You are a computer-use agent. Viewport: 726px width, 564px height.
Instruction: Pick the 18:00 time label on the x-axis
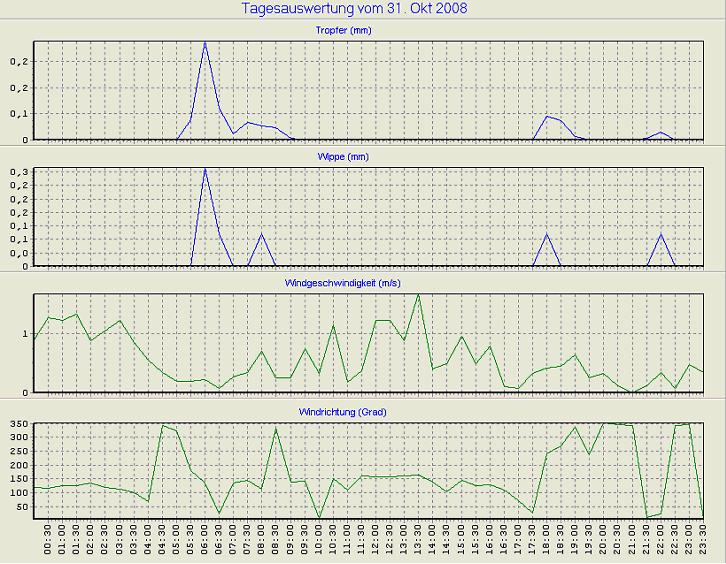point(547,543)
